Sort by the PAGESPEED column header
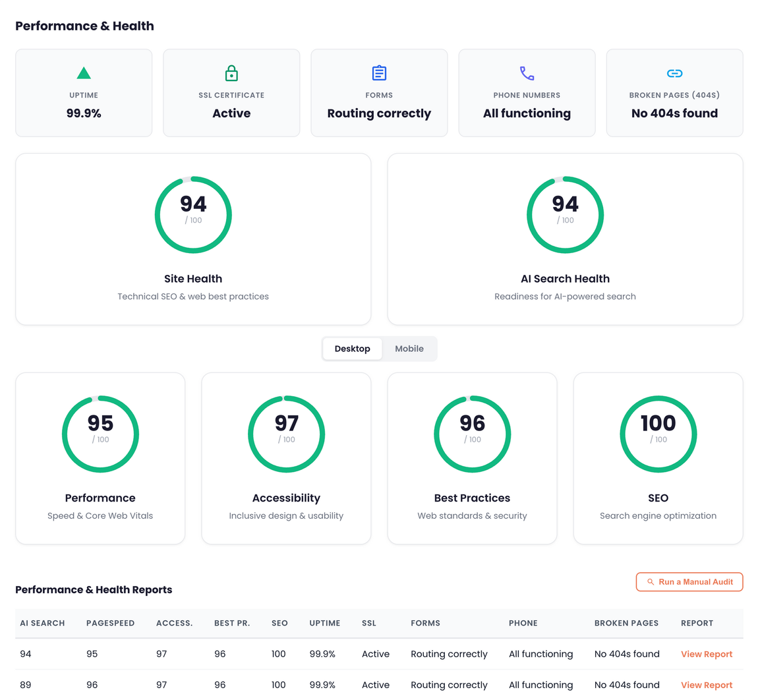 coord(111,623)
